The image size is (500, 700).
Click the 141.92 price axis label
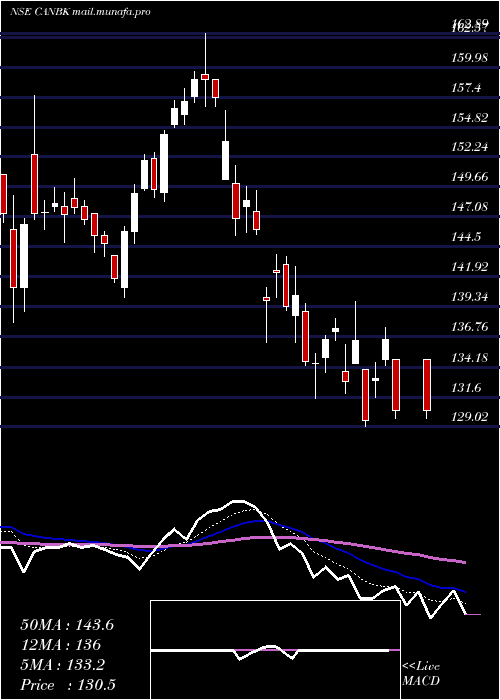click(x=469, y=267)
